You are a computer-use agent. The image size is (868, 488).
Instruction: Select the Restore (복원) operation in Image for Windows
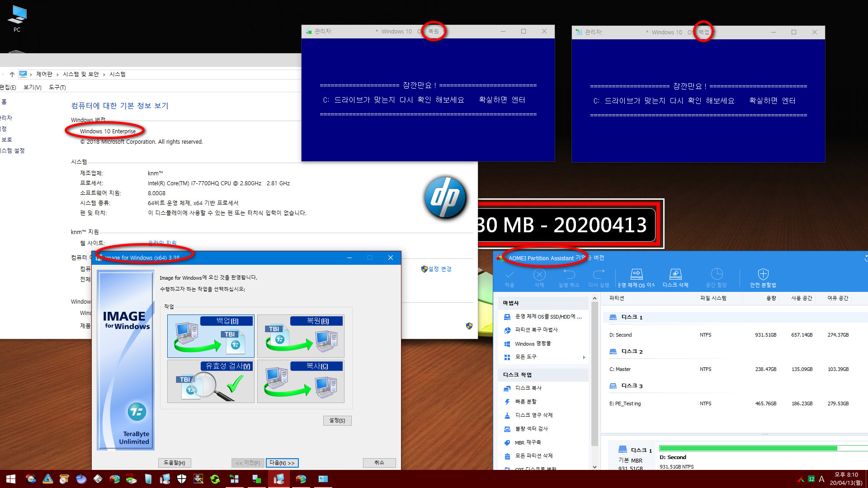point(301,336)
